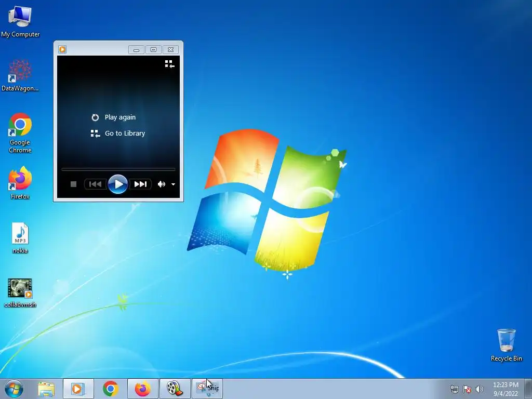Select the Google Chrome desktop shortcut

pos(20,133)
